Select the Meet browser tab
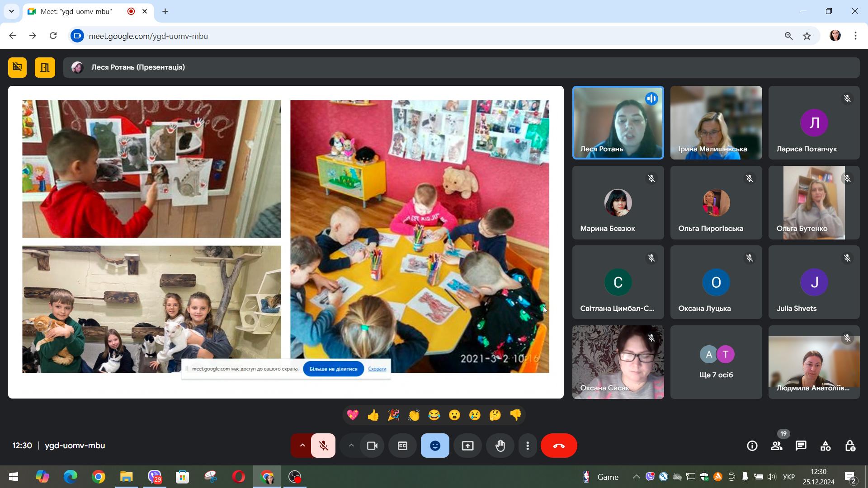This screenshot has height=488, width=868. [81, 12]
